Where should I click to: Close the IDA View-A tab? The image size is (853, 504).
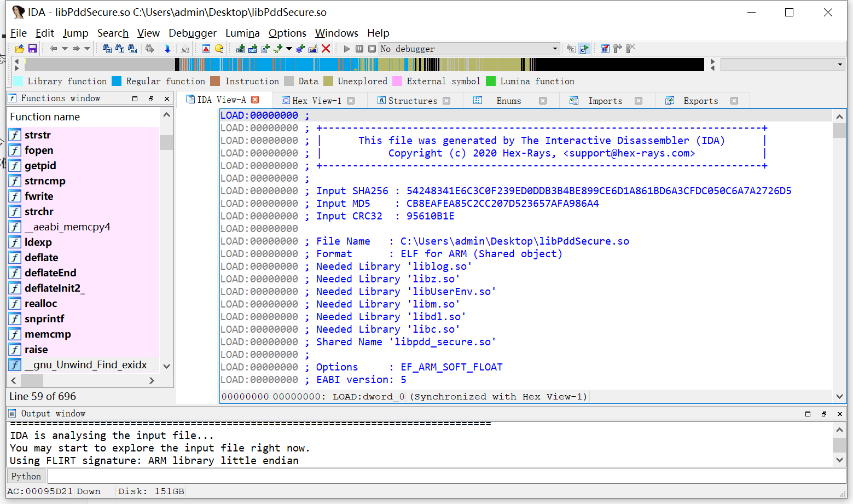[255, 100]
